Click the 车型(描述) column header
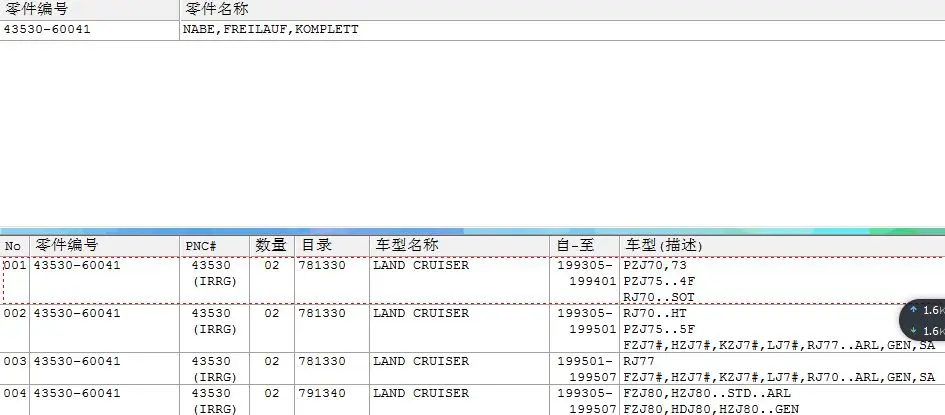Screen dimensions: 945x415 coord(782,246)
